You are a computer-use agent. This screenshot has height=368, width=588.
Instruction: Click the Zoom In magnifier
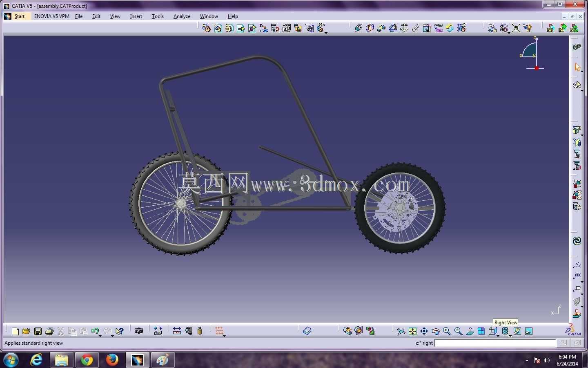pos(447,331)
